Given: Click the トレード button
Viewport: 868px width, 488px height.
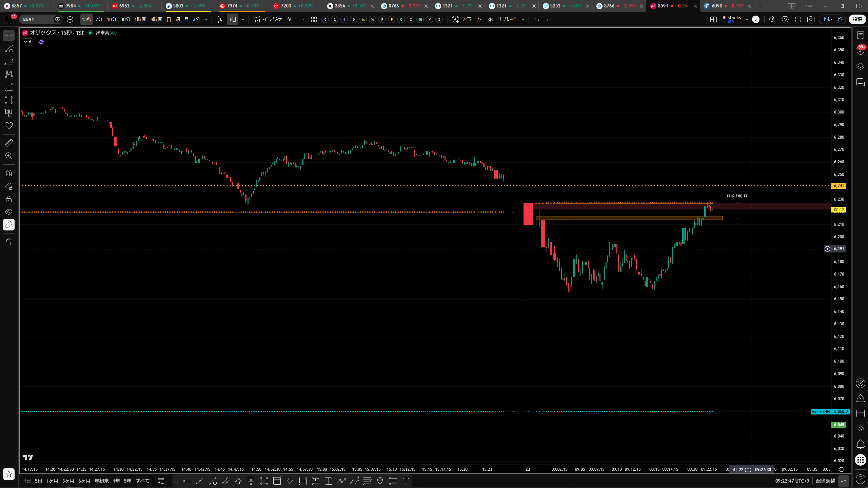Looking at the screenshot, I should click(x=832, y=19).
